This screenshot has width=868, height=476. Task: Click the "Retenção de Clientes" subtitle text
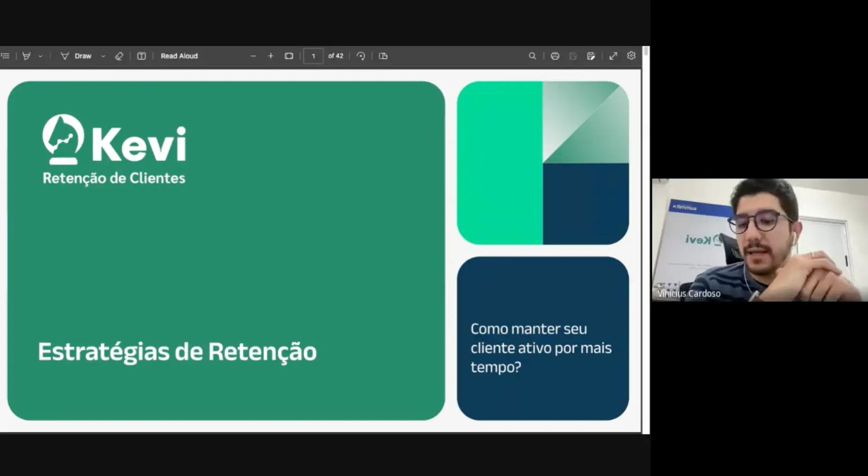[114, 178]
